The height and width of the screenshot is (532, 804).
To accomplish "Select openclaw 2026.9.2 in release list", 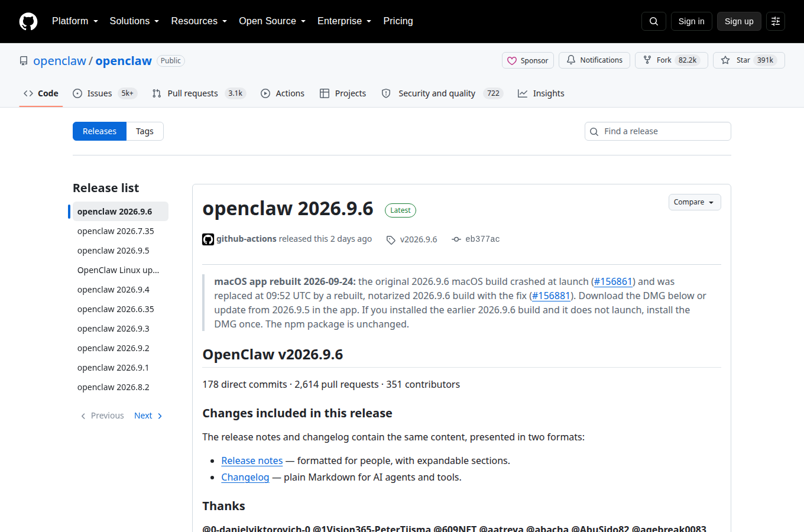I will tap(121, 348).
